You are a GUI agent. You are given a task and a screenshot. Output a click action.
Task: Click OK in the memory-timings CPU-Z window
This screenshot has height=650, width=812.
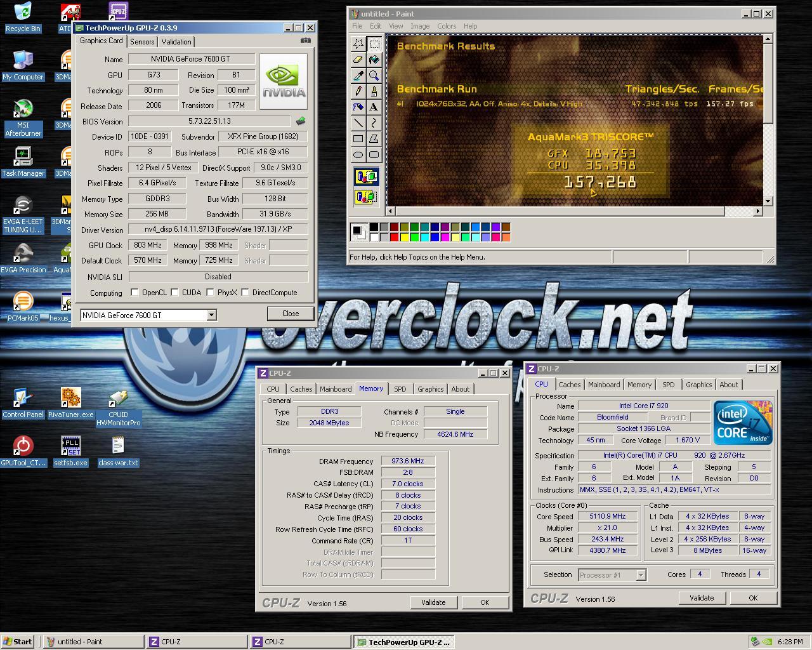tap(485, 602)
